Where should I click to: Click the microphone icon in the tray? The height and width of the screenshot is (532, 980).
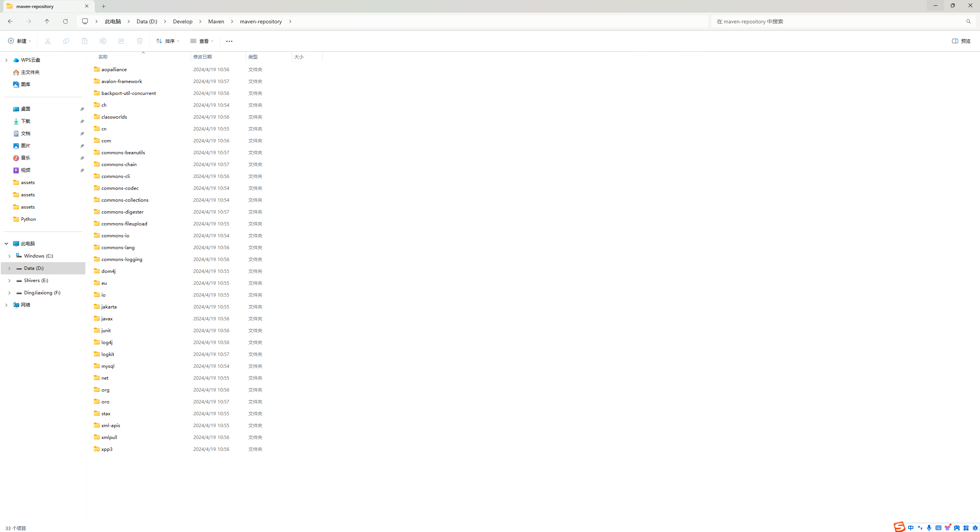pyautogui.click(x=929, y=528)
